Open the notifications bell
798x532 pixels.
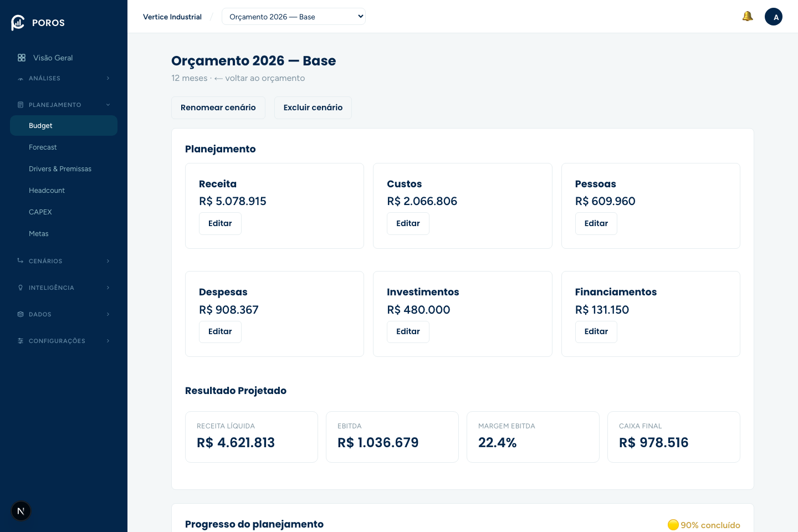(x=748, y=17)
